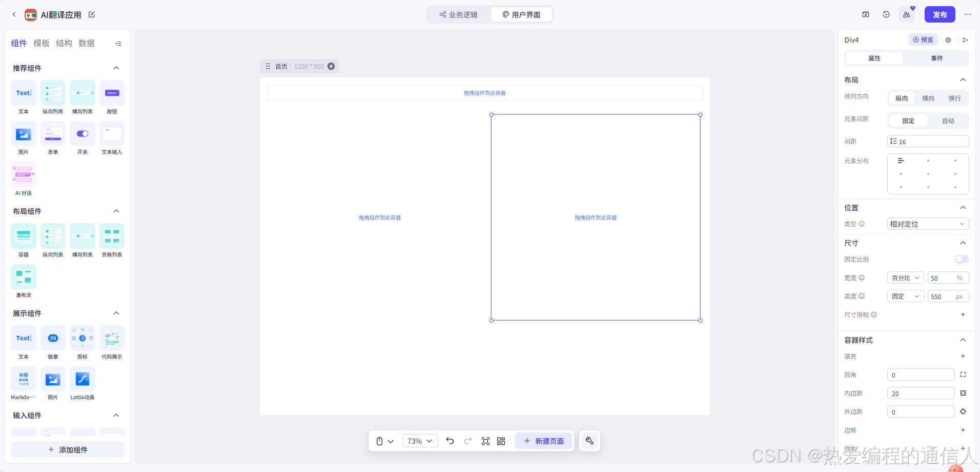Open the more options ellipsis menu
The width and height of the screenshot is (980, 472).
click(968, 14)
